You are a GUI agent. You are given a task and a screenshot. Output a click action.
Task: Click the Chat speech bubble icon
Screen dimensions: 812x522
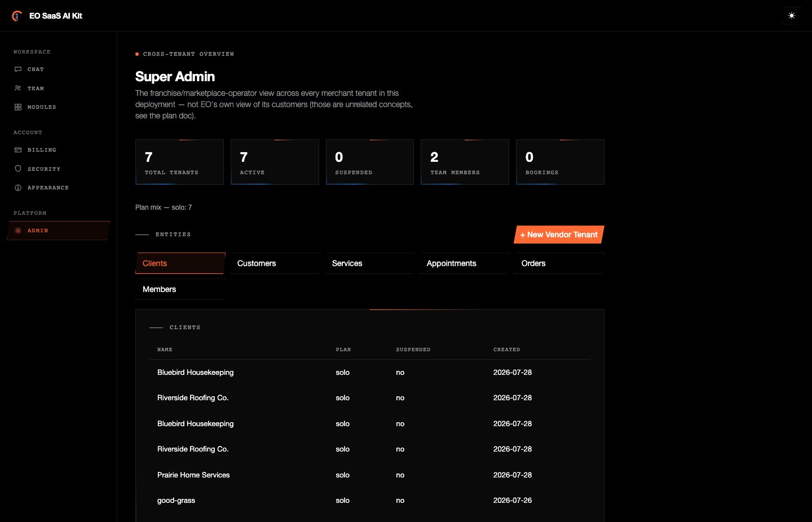tap(18, 69)
